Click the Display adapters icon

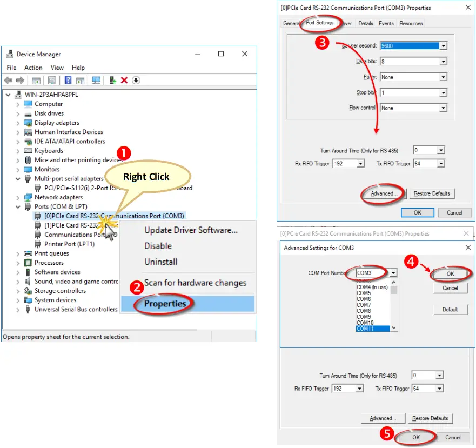coord(28,123)
